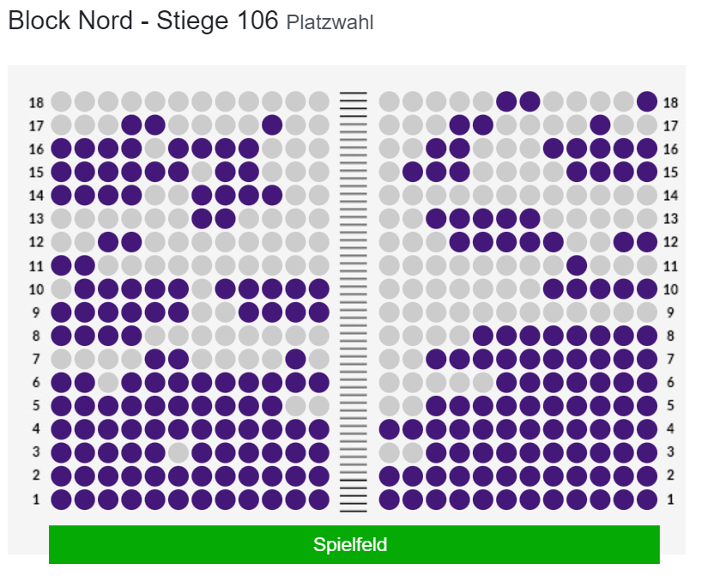This screenshot has width=714, height=588.
Task: Choose leftmost gray seat in row 18
Action: (61, 101)
